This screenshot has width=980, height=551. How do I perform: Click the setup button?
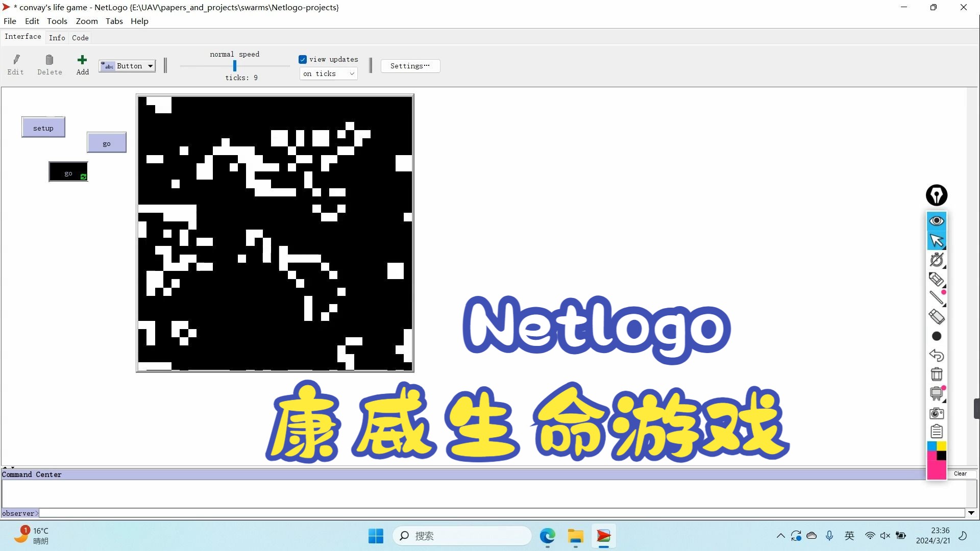point(43,127)
